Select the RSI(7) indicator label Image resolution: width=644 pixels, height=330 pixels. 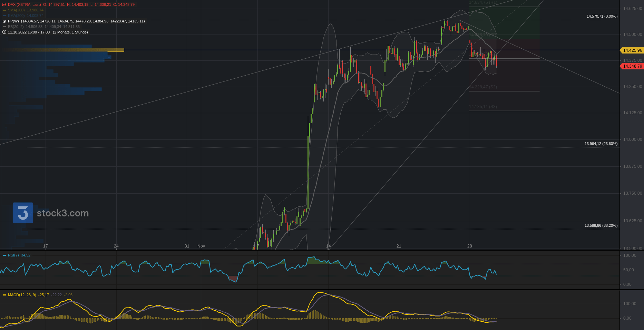(x=13, y=255)
